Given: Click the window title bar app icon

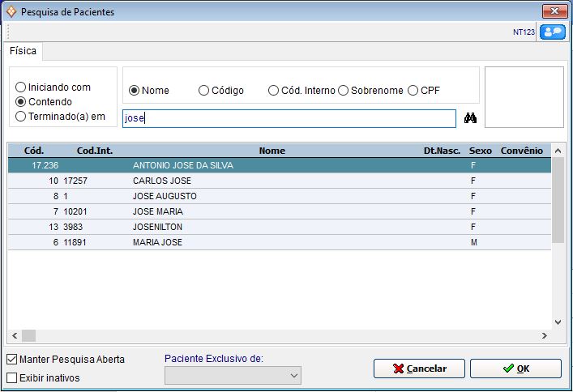Looking at the screenshot, I should point(11,12).
